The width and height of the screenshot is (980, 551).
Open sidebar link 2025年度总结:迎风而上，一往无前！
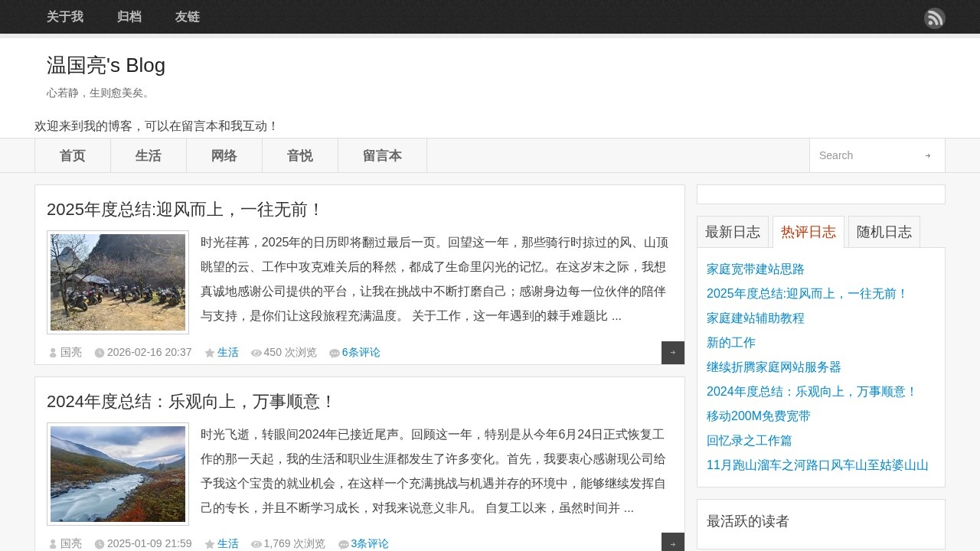[x=807, y=294]
